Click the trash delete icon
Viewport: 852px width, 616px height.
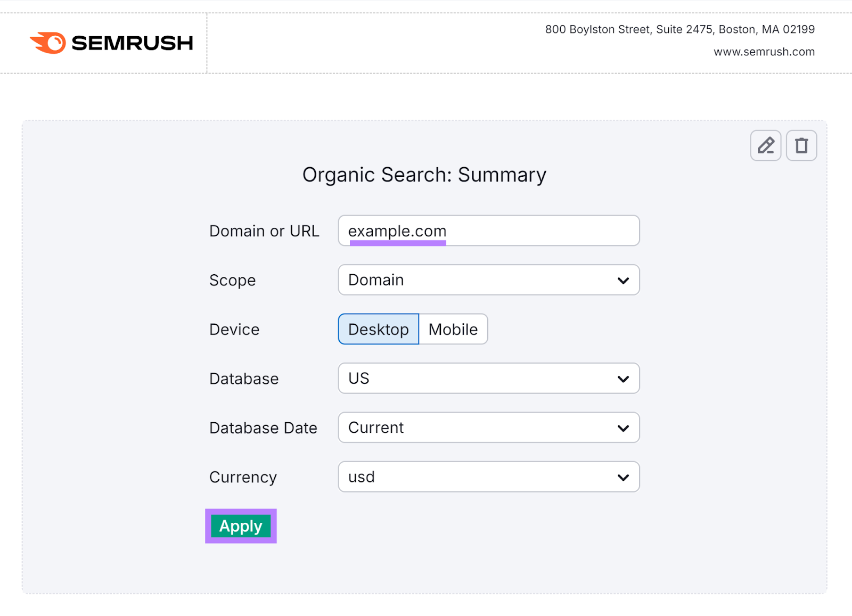[x=801, y=145]
